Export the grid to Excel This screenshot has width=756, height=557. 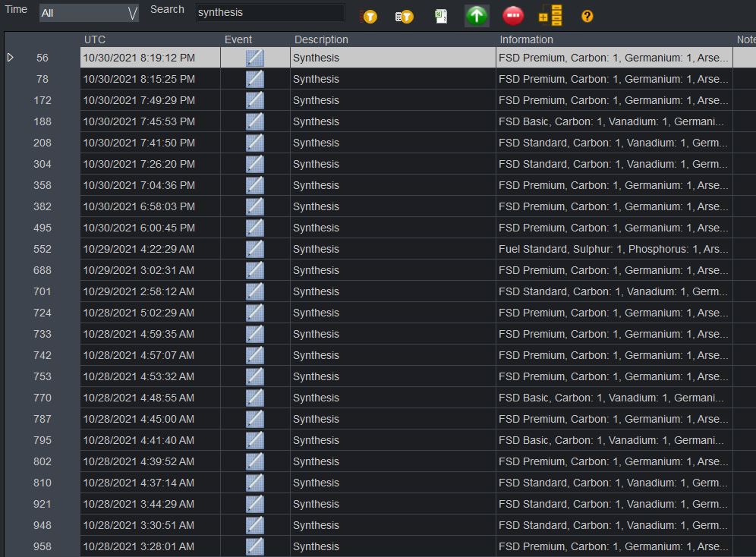(x=441, y=17)
